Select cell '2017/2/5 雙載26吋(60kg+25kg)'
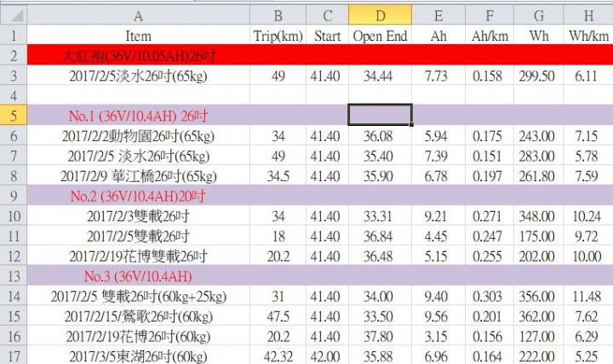This screenshot has width=613, height=364. (139, 296)
